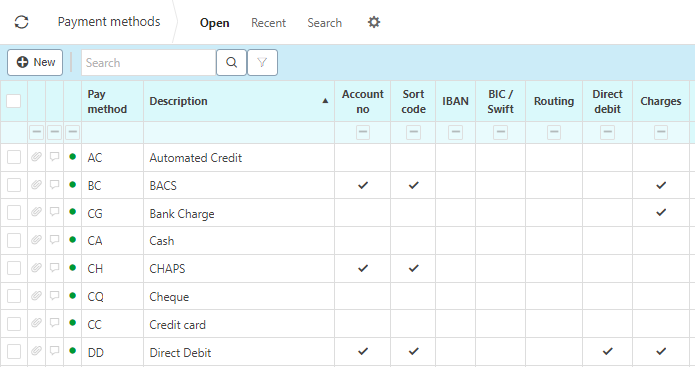
Task: Click the attachment paperclip for Cash row
Action: click(36, 240)
